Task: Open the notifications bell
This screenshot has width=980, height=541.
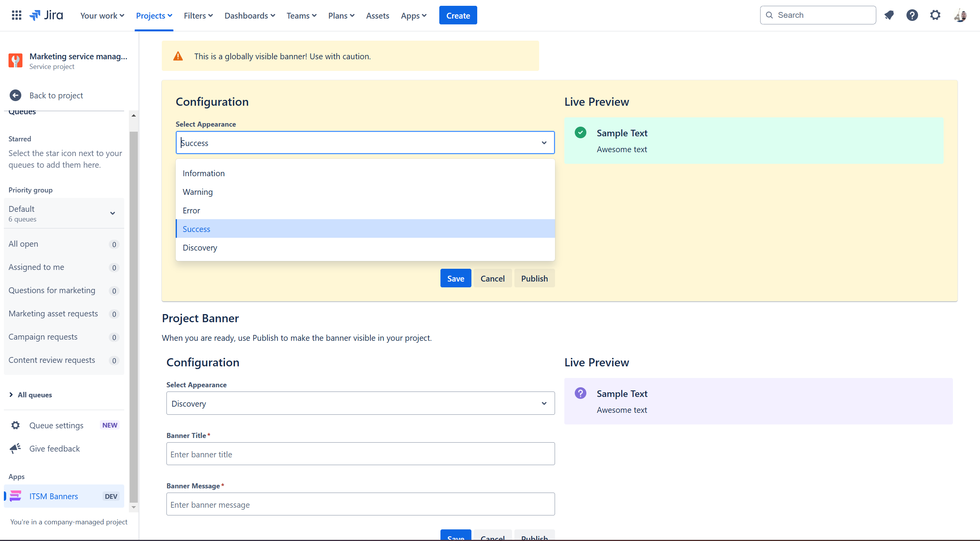Action: click(x=889, y=15)
